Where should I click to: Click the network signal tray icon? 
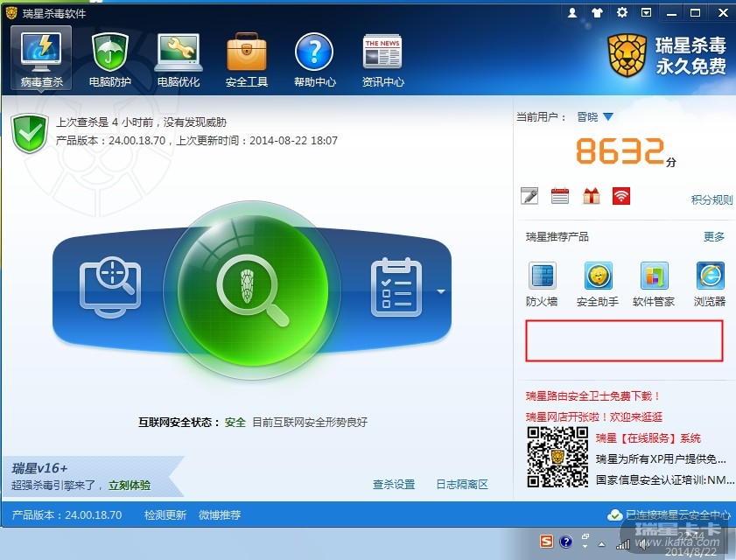tap(622, 544)
